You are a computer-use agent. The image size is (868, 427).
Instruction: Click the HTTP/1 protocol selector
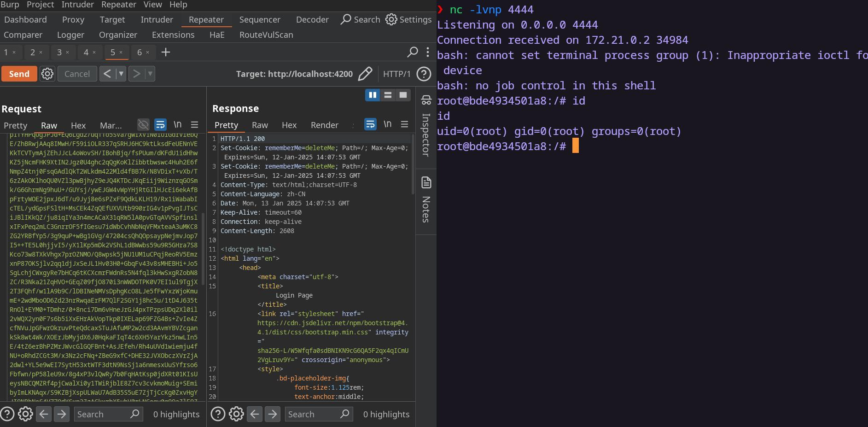coord(396,74)
